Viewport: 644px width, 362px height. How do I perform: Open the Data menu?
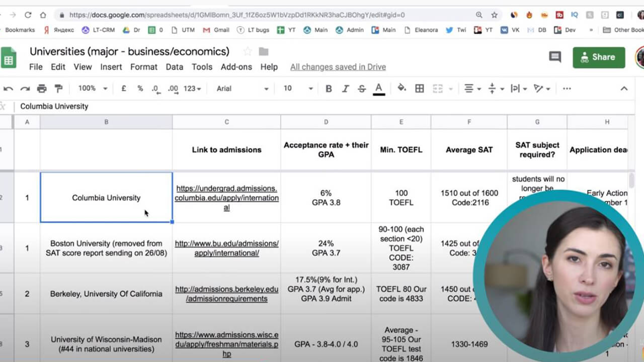coord(175,67)
